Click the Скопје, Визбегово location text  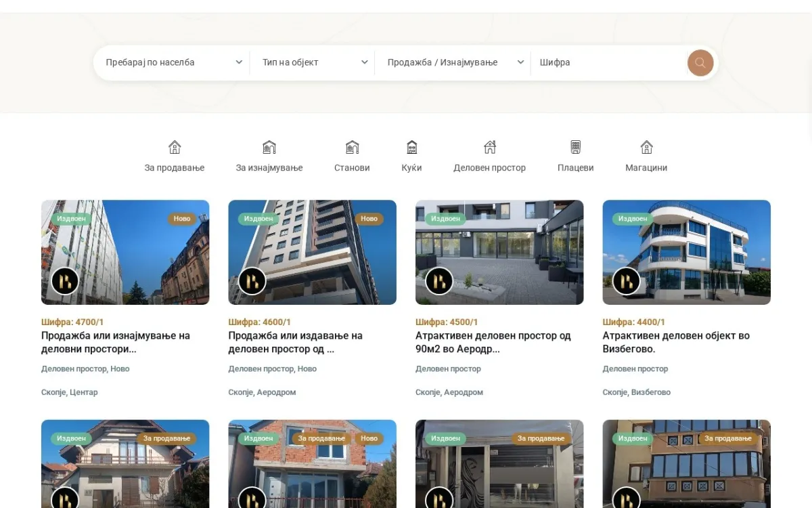click(637, 392)
